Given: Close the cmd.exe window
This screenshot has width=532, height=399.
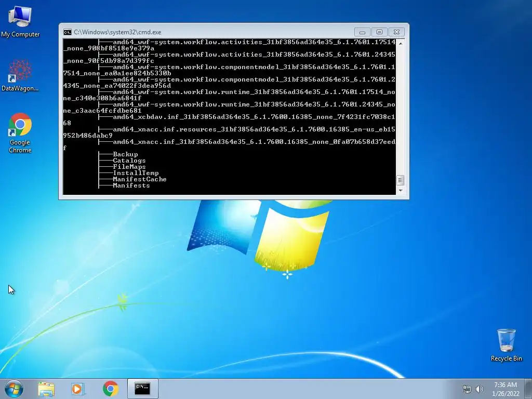Looking at the screenshot, I should click(396, 32).
